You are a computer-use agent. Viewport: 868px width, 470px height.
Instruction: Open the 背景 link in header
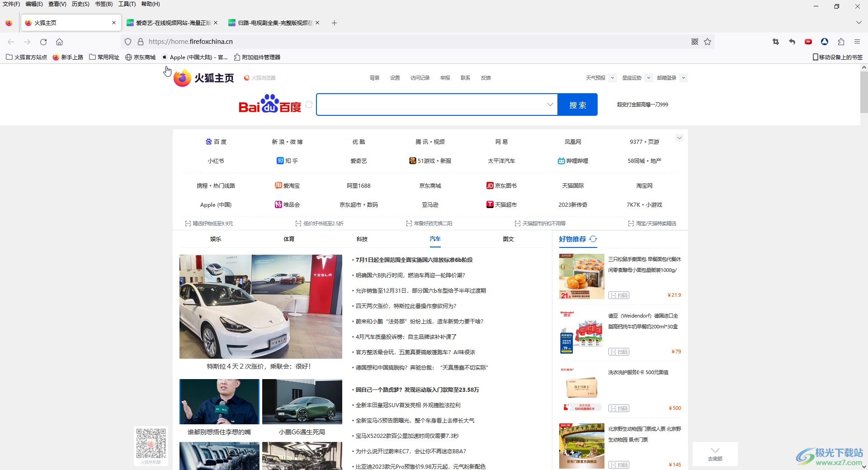point(375,78)
